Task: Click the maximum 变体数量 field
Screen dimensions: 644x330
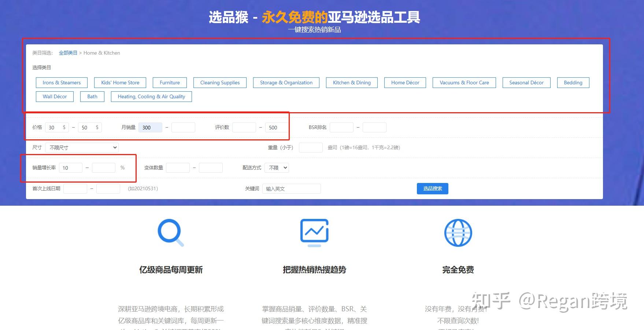Action: (x=211, y=168)
